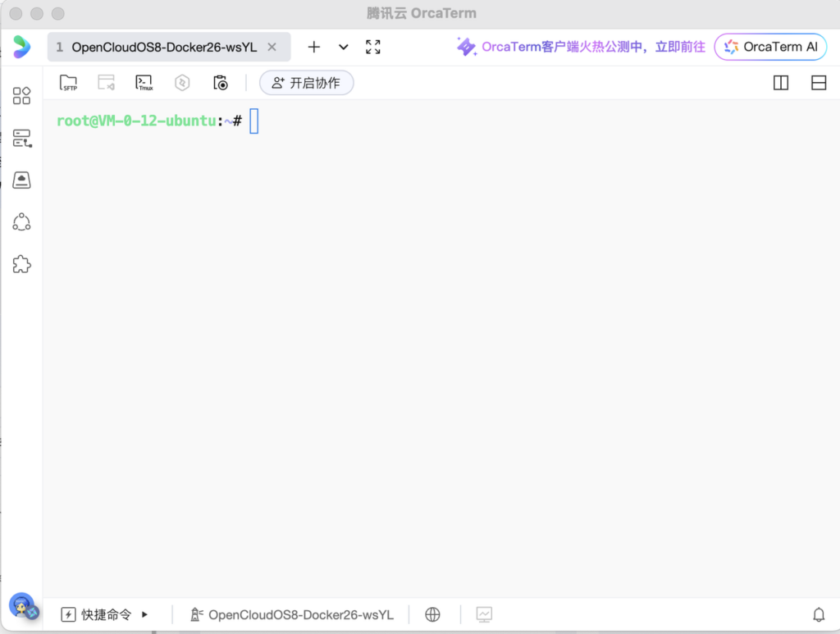Image resolution: width=840 pixels, height=634 pixels.
Task: Open the OrcaTerm AI assistant
Action: 770,47
